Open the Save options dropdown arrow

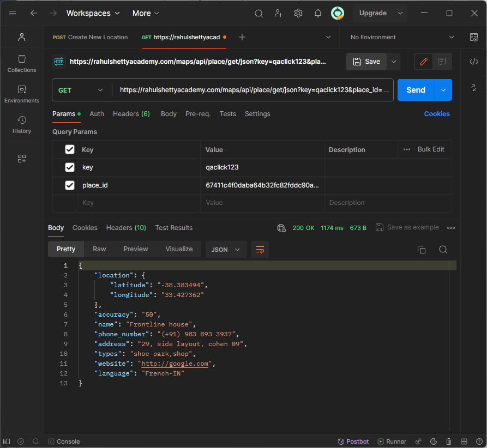pyautogui.click(x=394, y=62)
